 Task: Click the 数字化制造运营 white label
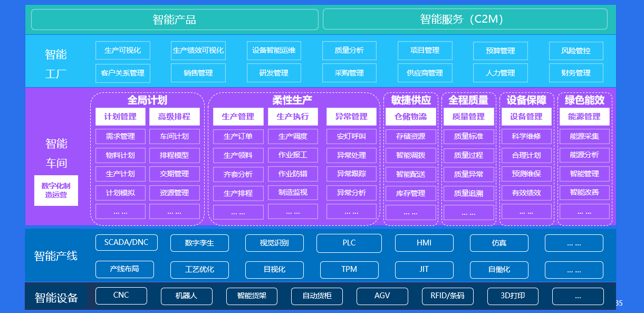point(56,191)
